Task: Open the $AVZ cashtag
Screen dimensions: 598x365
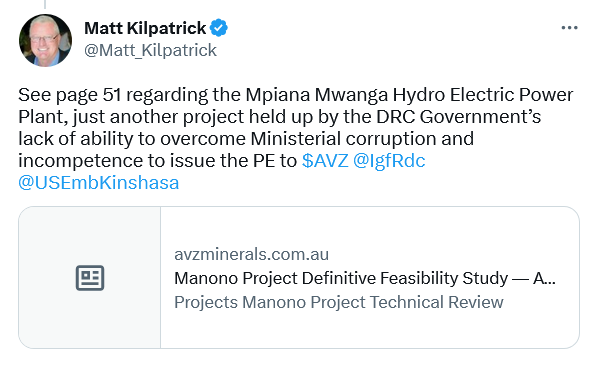Action: click(x=325, y=161)
